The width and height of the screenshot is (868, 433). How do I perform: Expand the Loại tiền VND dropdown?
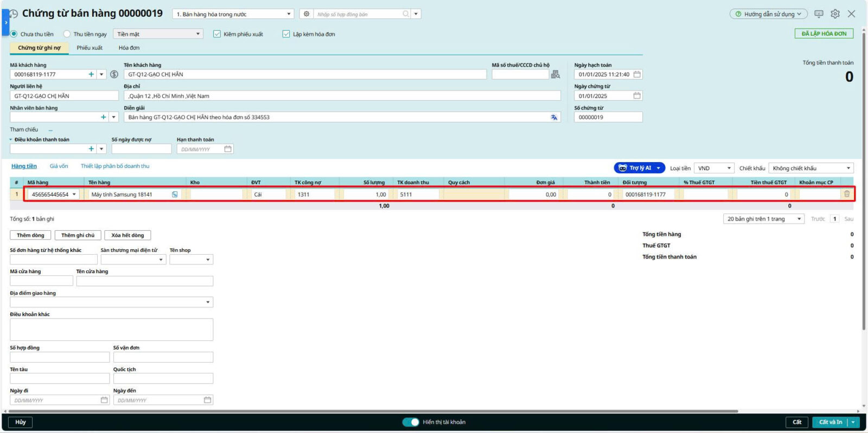(714, 168)
